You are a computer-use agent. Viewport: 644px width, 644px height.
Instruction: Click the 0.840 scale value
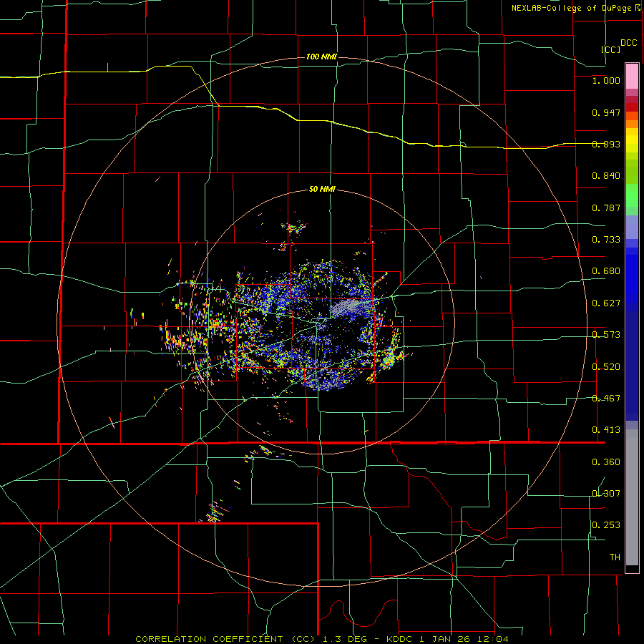click(x=606, y=176)
